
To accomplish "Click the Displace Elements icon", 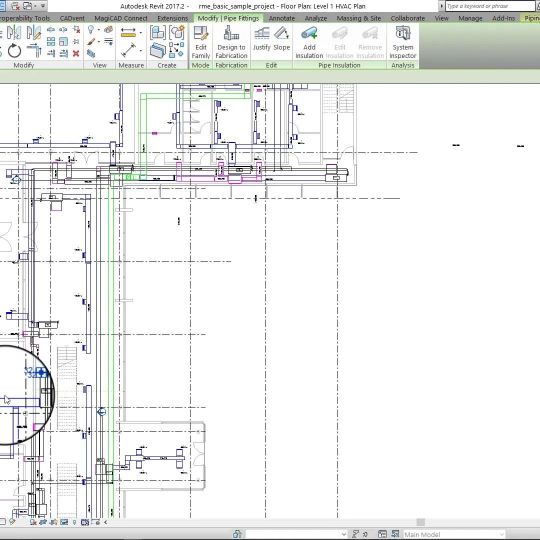I will tap(109, 30).
